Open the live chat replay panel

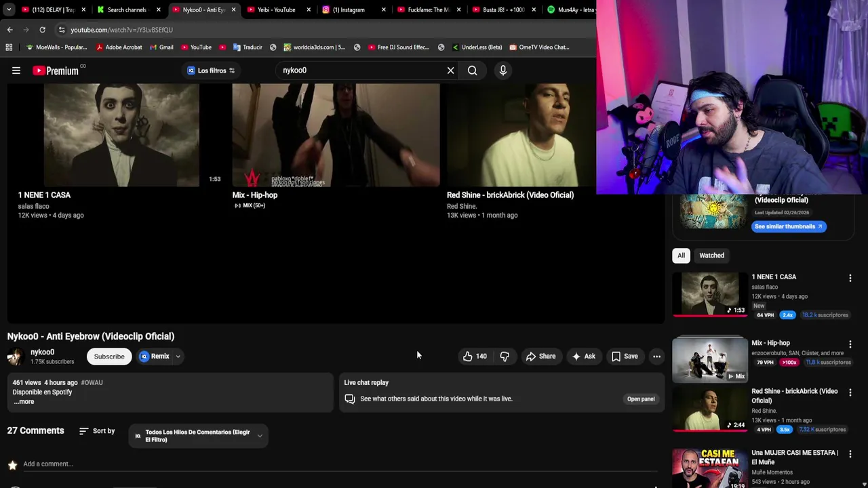(x=641, y=399)
